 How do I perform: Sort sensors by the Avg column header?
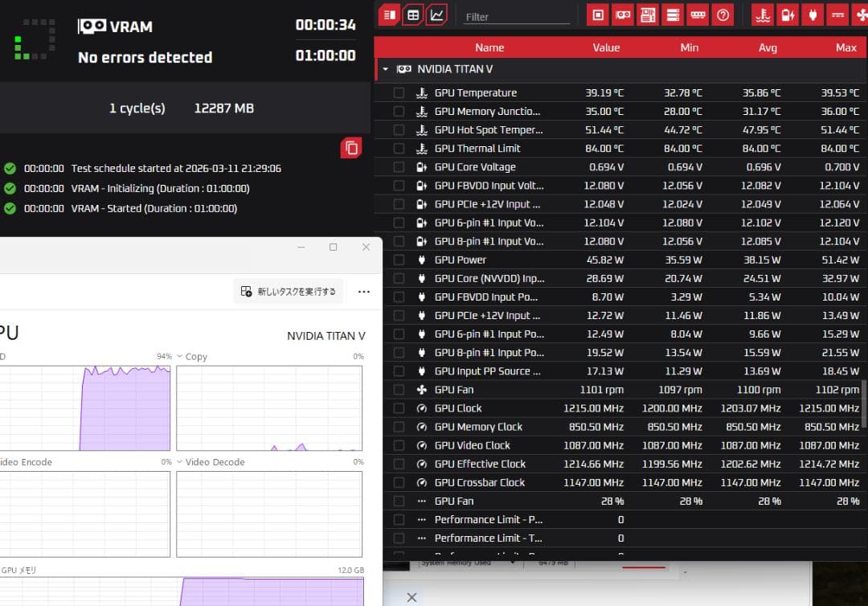(x=768, y=47)
